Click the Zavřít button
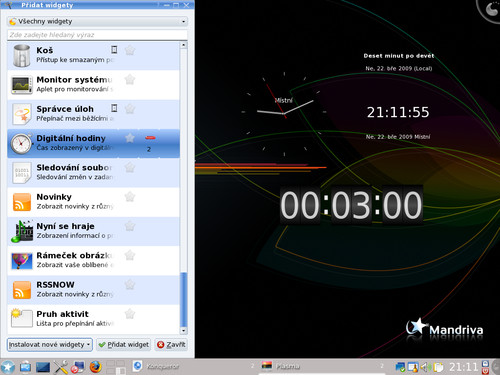Image resolution: width=500 pixels, height=375 pixels. [171, 345]
